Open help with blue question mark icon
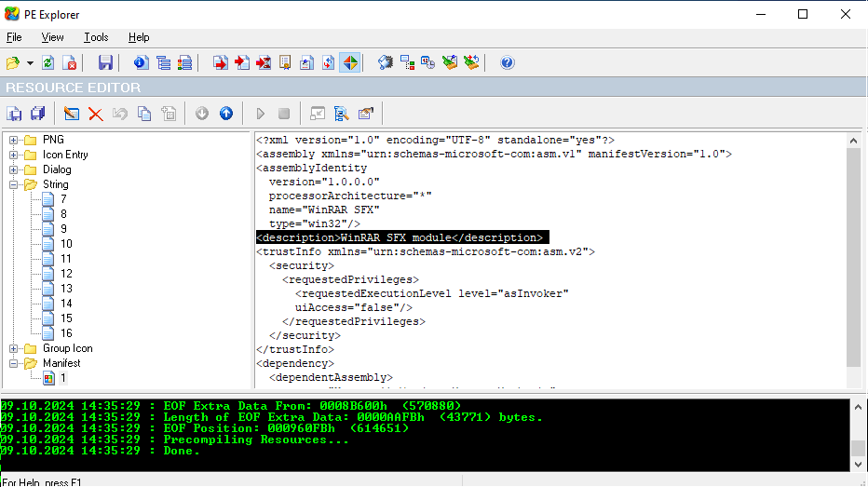Screen dimensions: 868x487 (x=507, y=63)
